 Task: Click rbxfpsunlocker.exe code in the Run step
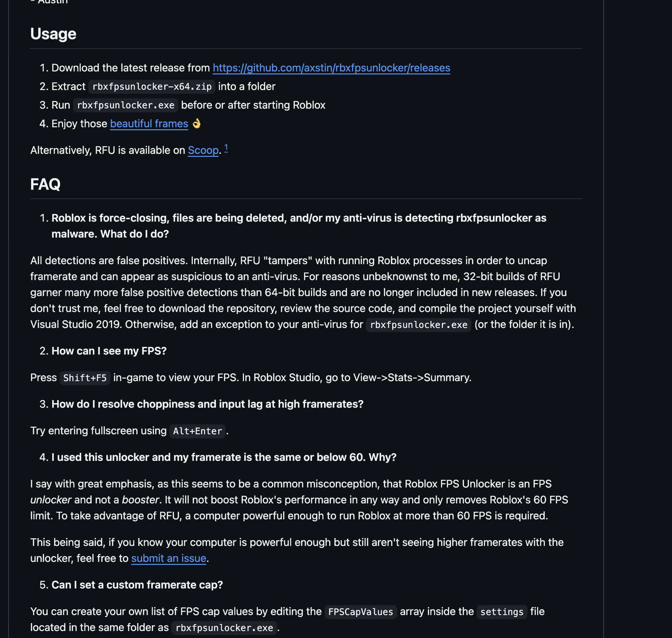125,105
